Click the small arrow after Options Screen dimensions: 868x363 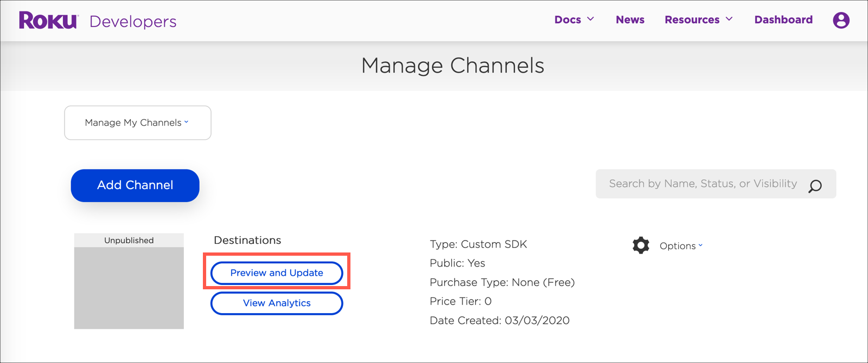pos(700,245)
